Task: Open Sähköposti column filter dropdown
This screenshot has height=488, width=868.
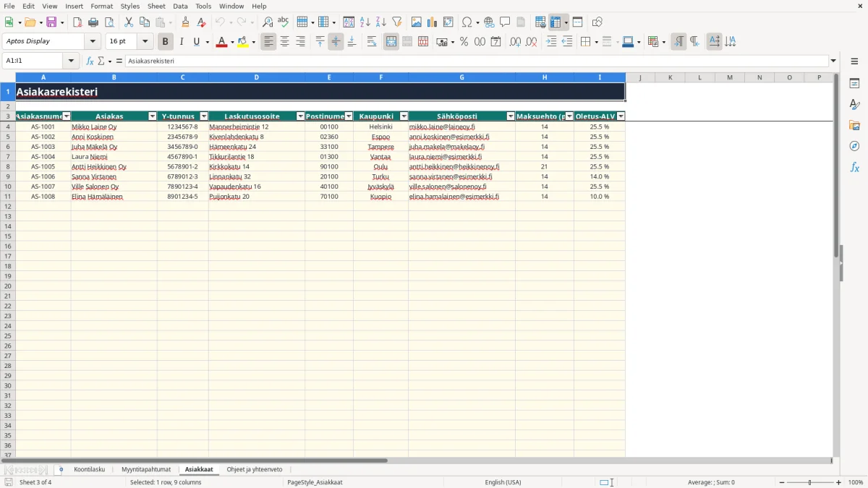Action: point(511,116)
